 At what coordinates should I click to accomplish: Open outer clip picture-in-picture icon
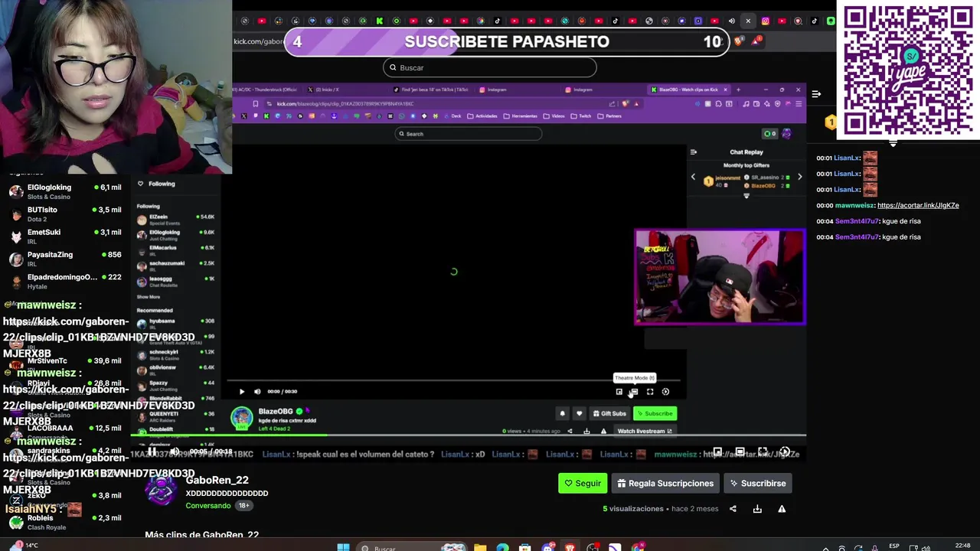(x=717, y=452)
